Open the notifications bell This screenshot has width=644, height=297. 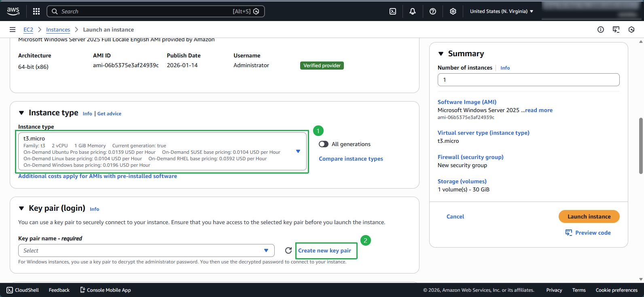click(412, 11)
